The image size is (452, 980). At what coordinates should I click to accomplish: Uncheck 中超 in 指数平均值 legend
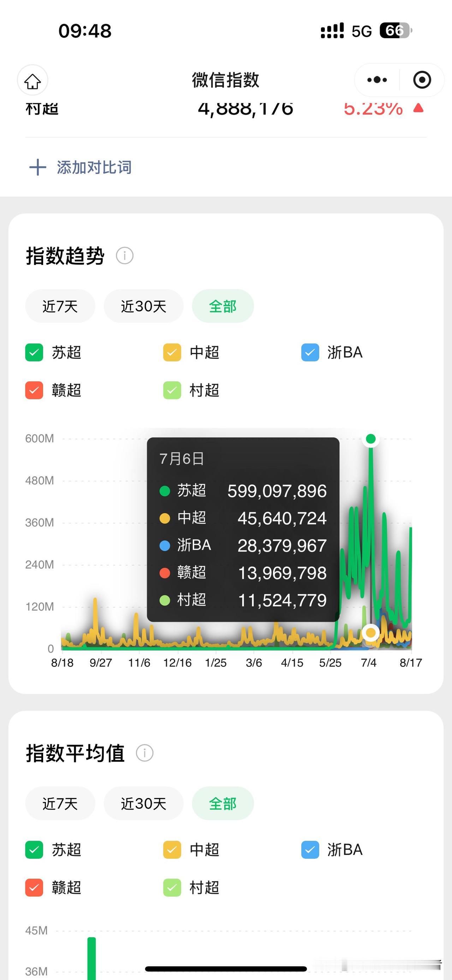pyautogui.click(x=172, y=850)
